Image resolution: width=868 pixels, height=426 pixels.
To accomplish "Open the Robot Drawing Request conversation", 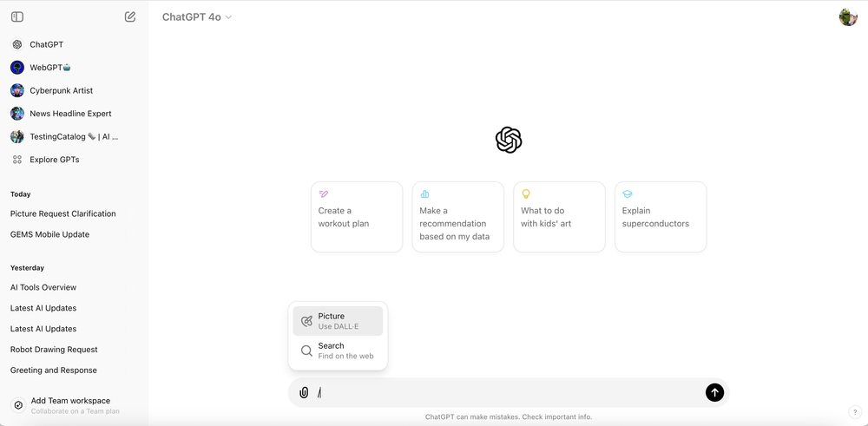I will (54, 350).
